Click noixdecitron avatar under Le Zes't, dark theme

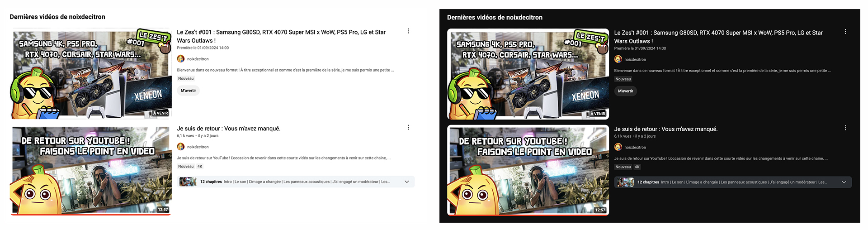pyautogui.click(x=618, y=59)
